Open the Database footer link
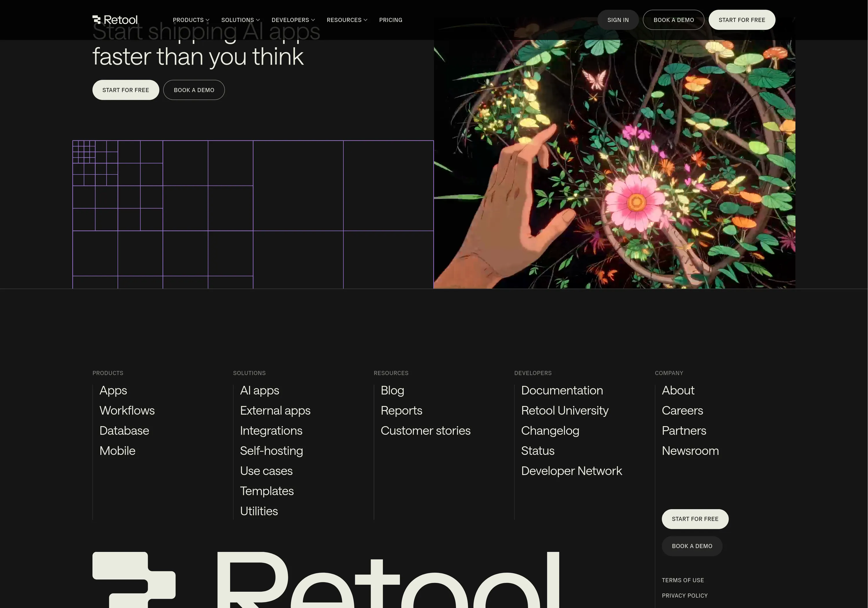This screenshot has height=608, width=868. pos(124,431)
